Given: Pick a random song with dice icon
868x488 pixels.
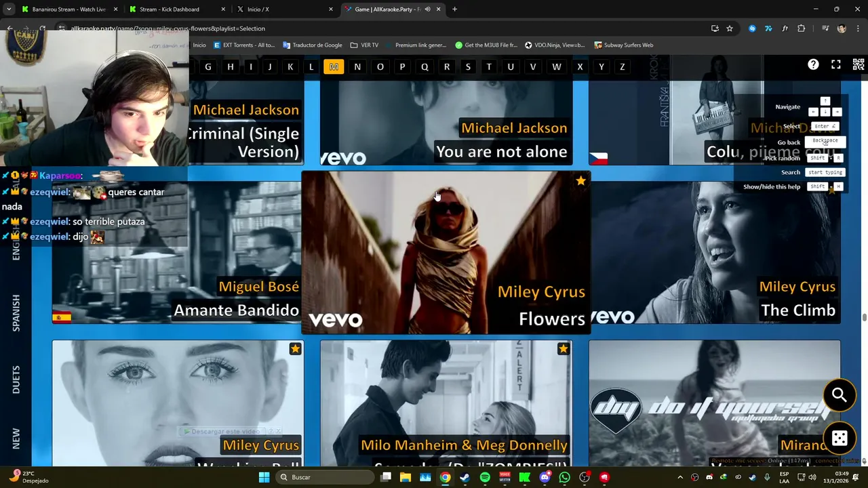Looking at the screenshot, I should [840, 438].
